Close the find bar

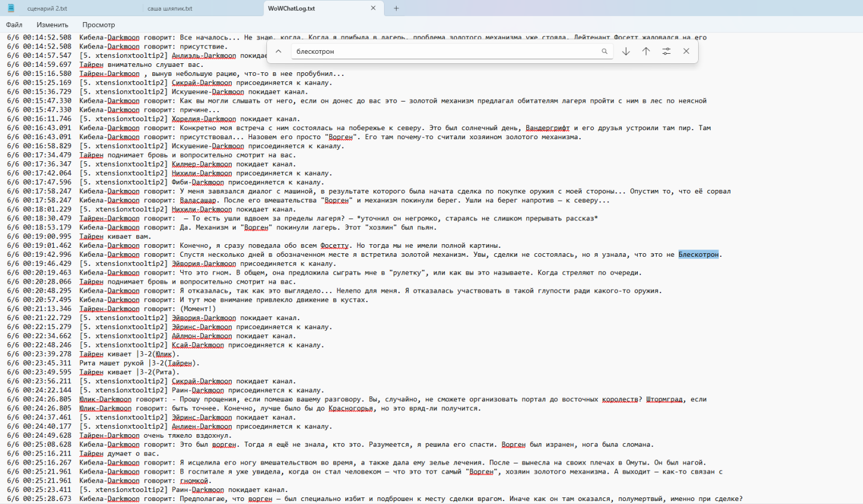686,51
